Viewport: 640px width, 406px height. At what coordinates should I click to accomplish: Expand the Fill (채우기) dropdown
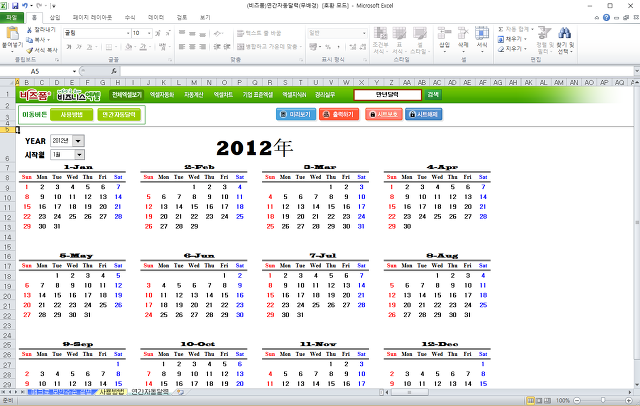[x=525, y=39]
